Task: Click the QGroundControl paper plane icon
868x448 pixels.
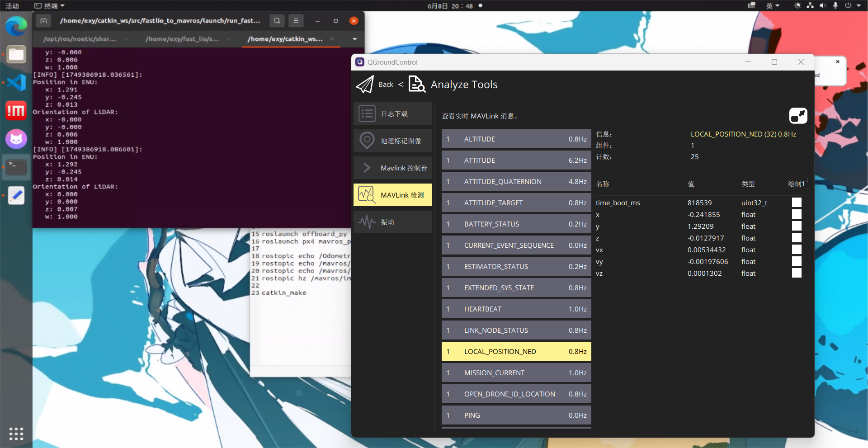Action: [365, 85]
